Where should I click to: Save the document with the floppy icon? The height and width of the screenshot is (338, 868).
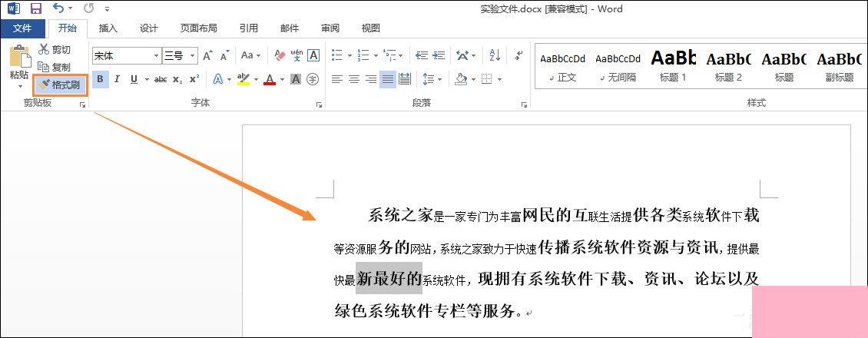point(36,8)
